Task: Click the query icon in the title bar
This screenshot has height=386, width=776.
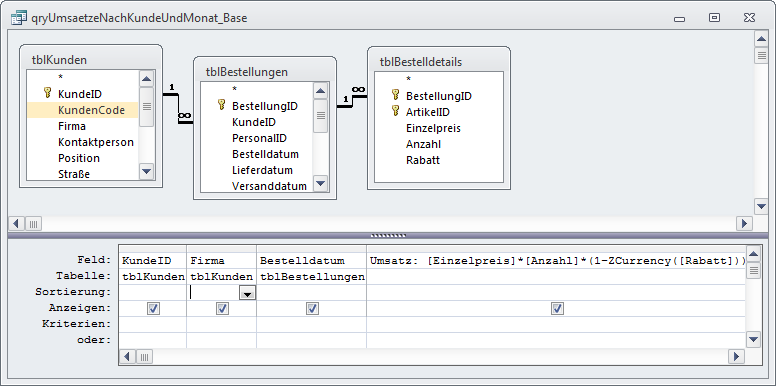Action: click(x=19, y=18)
